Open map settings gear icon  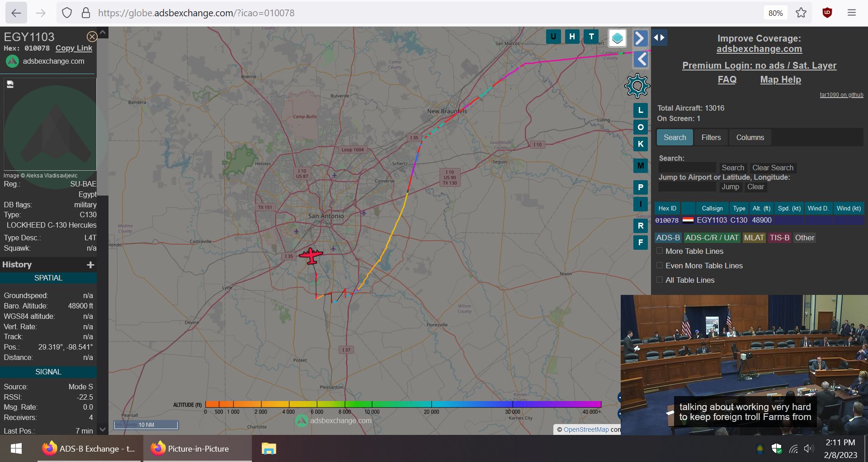(637, 86)
